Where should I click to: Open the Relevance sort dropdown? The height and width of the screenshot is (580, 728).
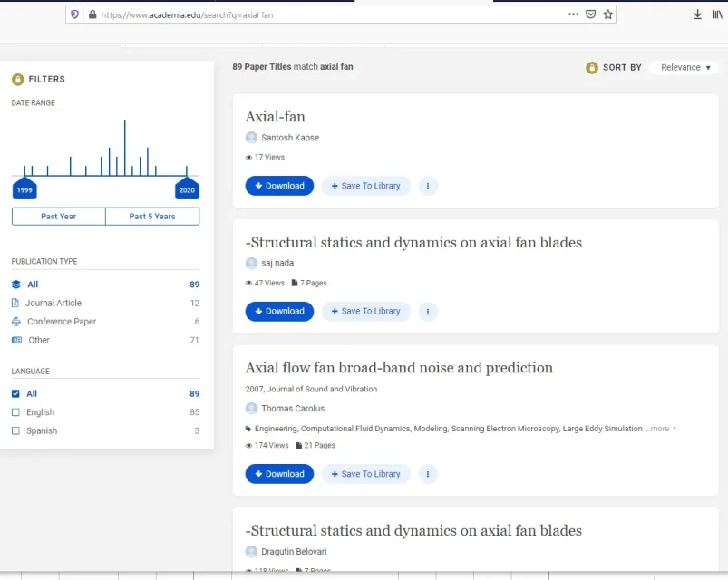coord(684,68)
